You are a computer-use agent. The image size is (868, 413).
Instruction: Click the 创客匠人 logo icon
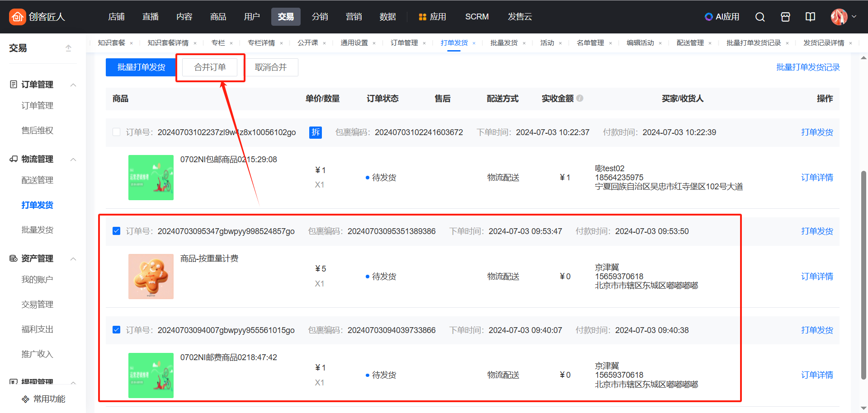point(17,17)
